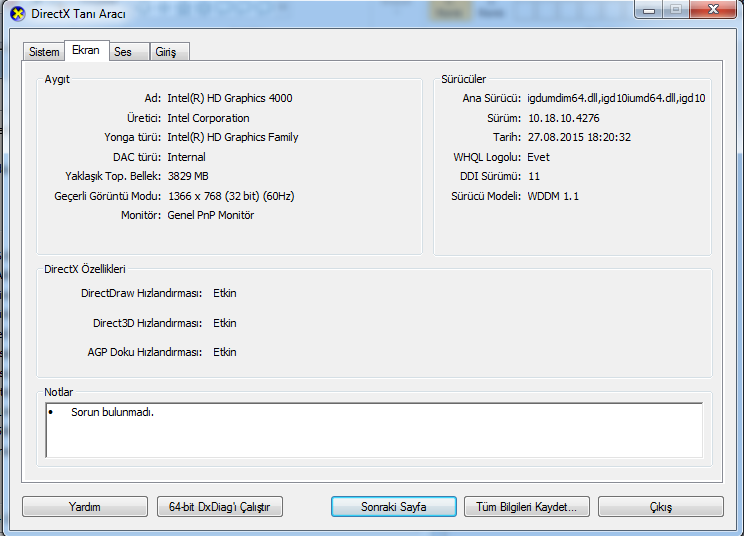Viewport: 744px width, 544px height.
Task: Click the 'Geçerli Görüntü Modu:' label
Action: tap(108, 196)
